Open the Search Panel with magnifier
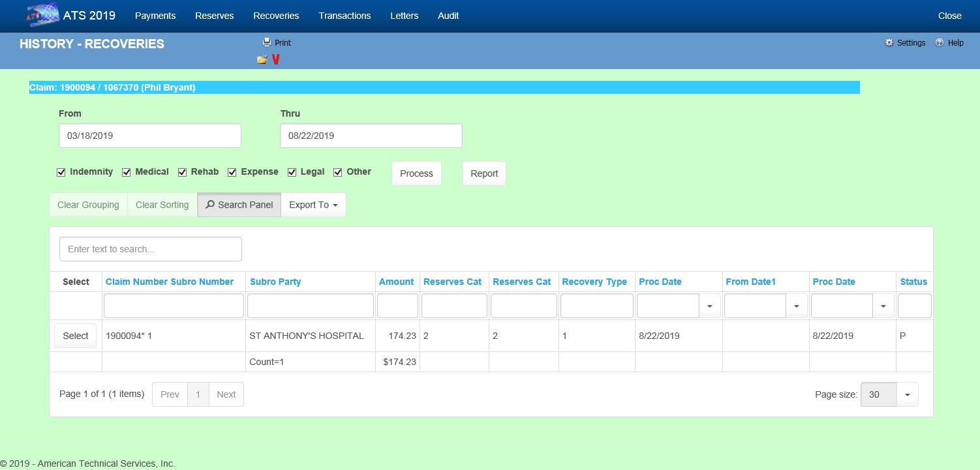Viewport: 980px width, 470px height. pos(239,205)
